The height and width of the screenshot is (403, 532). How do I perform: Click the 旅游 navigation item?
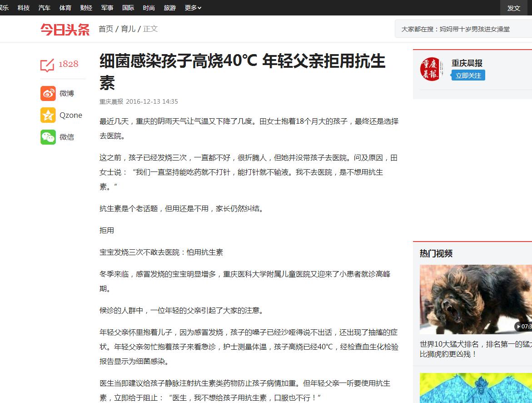click(x=170, y=7)
